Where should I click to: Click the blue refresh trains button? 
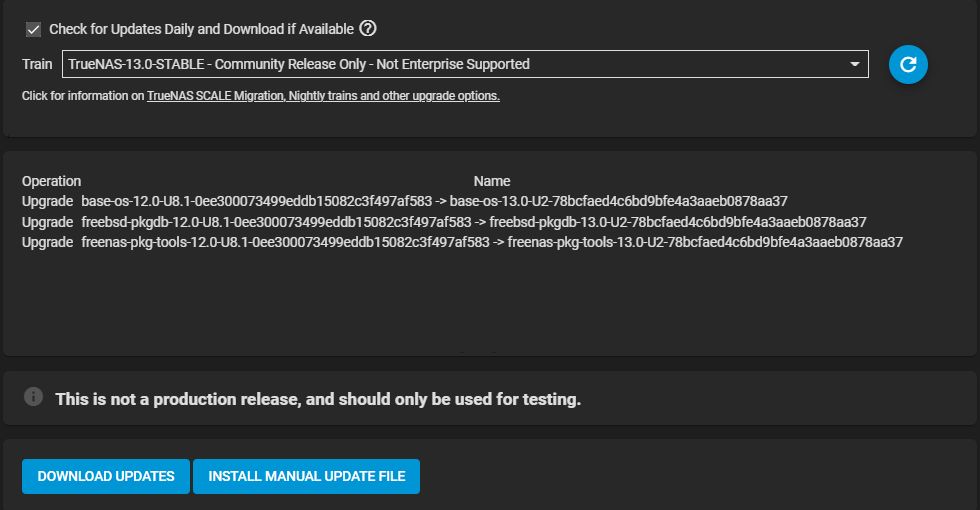[x=908, y=64]
